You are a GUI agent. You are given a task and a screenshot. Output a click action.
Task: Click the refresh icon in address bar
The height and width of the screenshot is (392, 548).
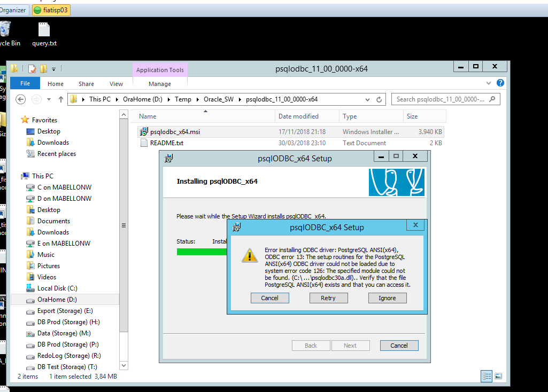point(379,99)
